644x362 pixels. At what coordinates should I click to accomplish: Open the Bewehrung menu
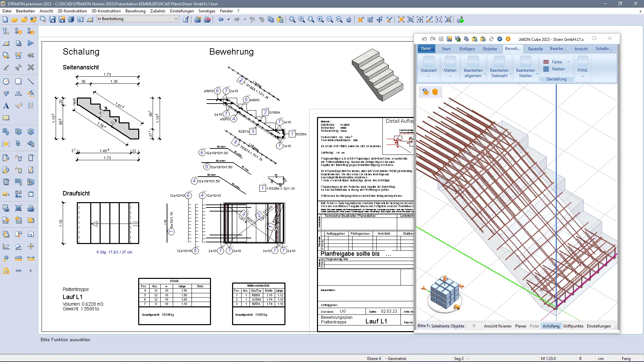pyautogui.click(x=135, y=11)
